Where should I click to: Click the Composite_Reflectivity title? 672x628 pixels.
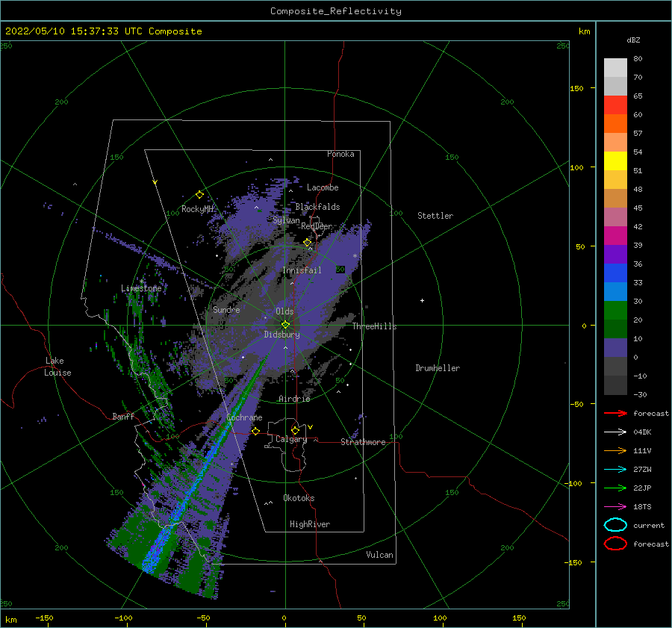(335, 11)
